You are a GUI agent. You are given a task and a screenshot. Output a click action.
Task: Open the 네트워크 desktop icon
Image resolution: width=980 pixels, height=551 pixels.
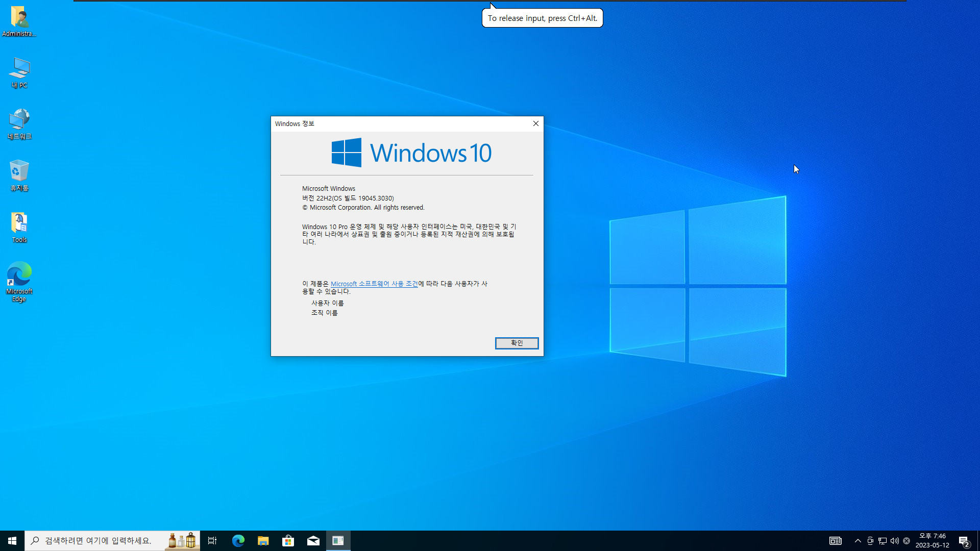pos(19,124)
